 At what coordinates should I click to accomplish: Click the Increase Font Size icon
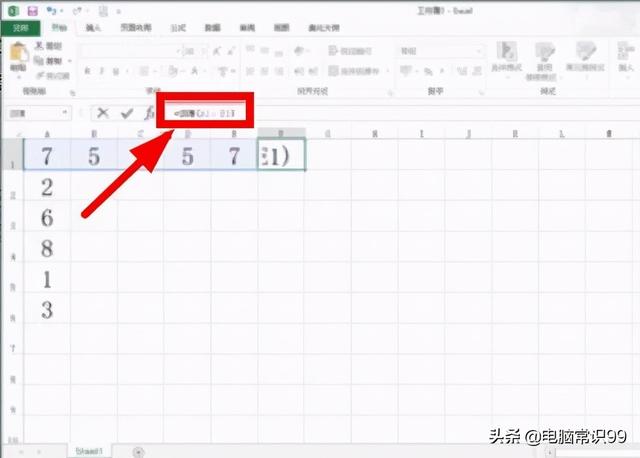(217, 51)
